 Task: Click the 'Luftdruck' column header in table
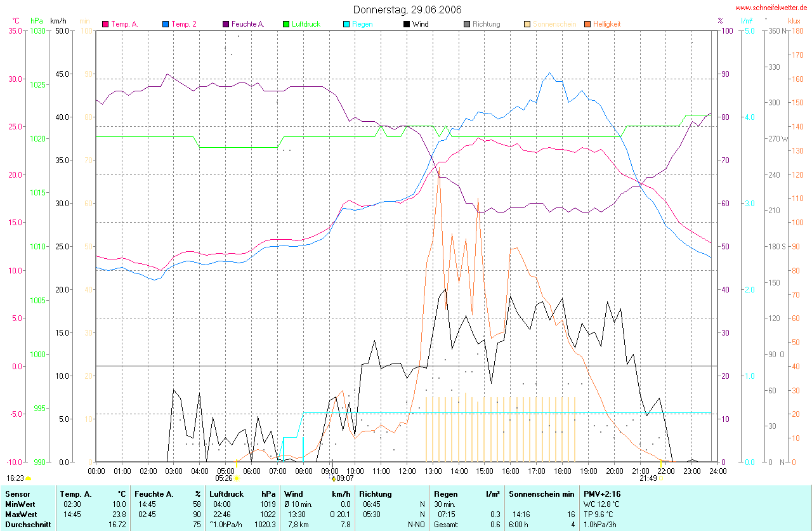click(225, 494)
